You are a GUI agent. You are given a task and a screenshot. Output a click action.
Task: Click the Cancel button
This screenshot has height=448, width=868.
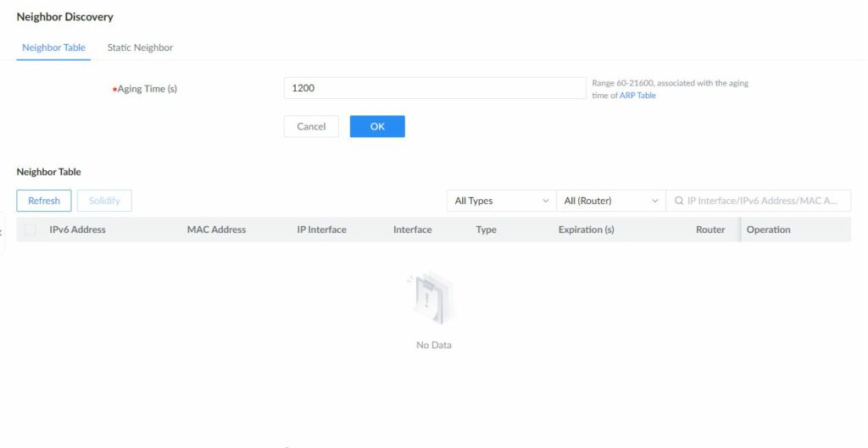pyautogui.click(x=311, y=126)
